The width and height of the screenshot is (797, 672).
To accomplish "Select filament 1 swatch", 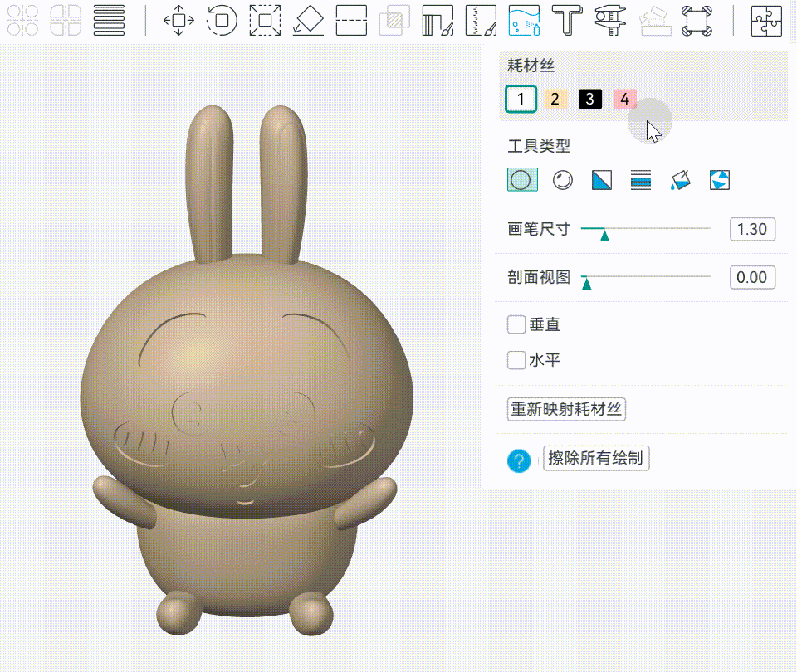I will point(521,99).
